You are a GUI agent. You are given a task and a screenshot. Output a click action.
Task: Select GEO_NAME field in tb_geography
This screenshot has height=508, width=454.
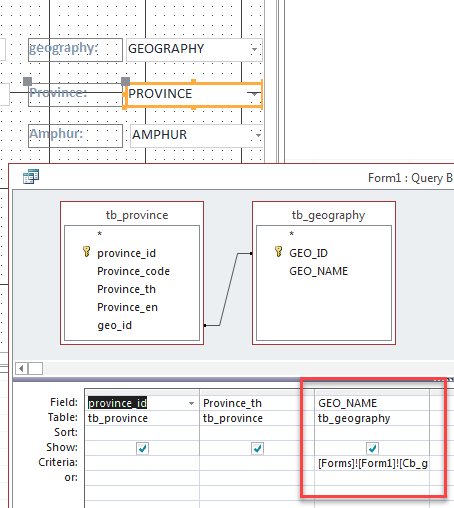point(318,271)
